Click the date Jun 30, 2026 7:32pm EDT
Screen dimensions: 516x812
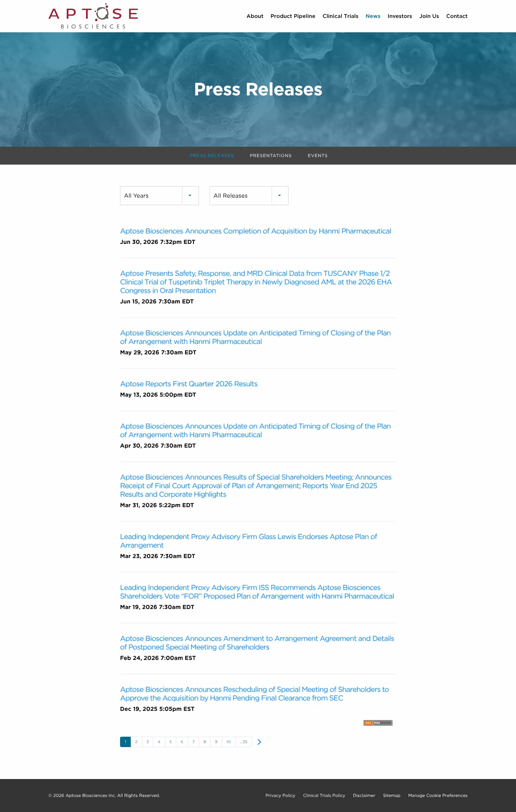tap(158, 242)
